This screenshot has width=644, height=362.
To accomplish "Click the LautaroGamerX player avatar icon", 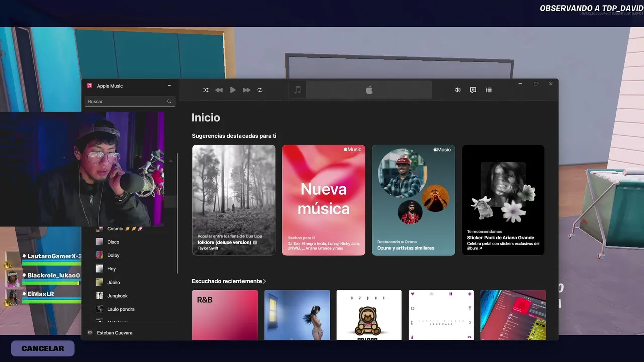I will click(x=12, y=260).
